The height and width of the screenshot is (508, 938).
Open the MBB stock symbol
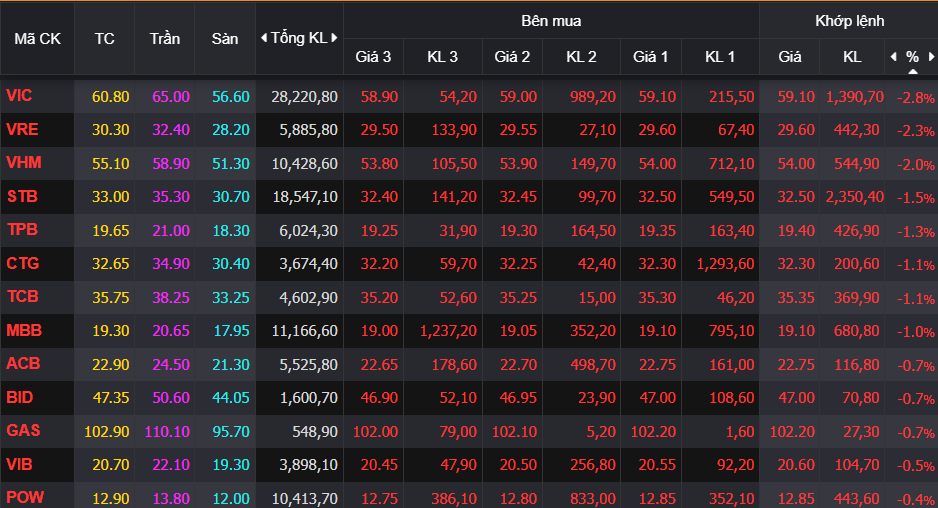pos(23,330)
